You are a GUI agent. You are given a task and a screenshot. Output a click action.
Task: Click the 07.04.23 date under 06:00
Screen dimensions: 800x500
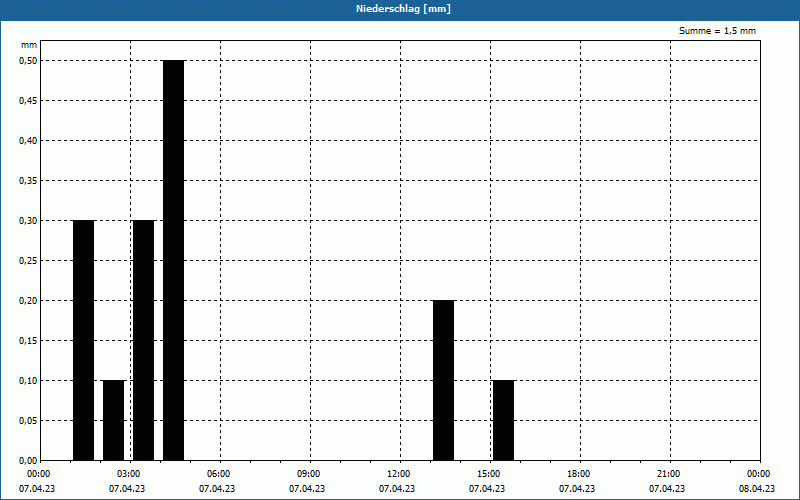(217, 489)
